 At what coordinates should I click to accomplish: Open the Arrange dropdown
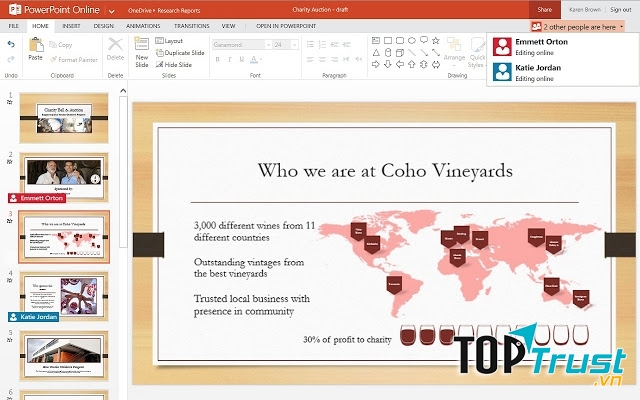pyautogui.click(x=454, y=52)
